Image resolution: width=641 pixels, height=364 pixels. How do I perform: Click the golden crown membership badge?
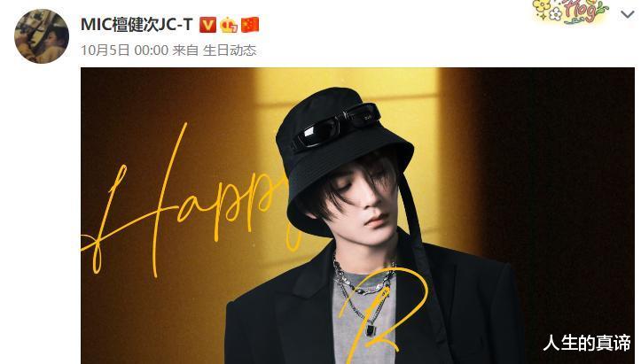point(229,25)
